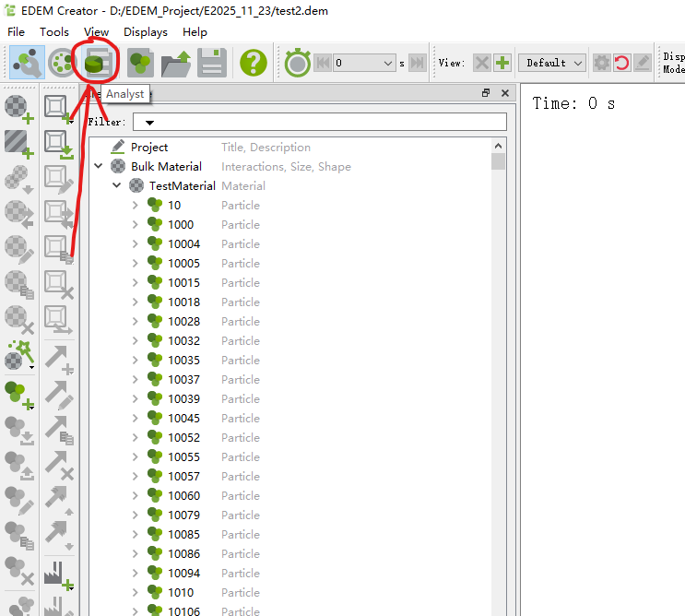The width and height of the screenshot is (685, 616).
Task: Switch to the Creator mode icon
Action: 27,63
